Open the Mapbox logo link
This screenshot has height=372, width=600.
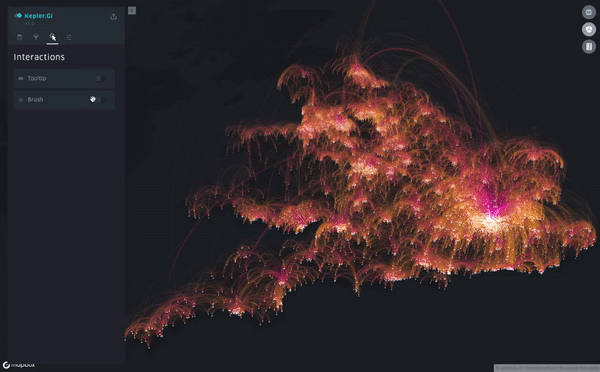pyautogui.click(x=19, y=365)
